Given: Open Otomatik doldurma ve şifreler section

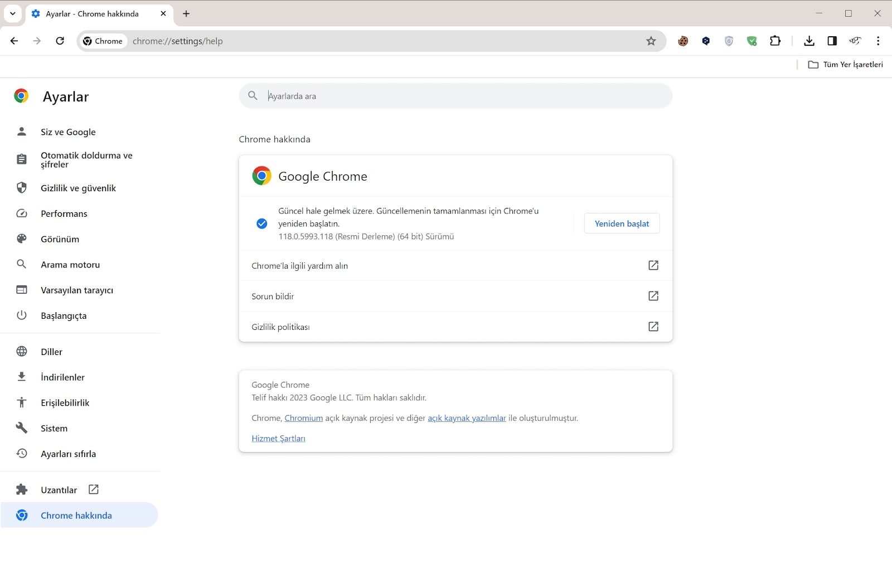Looking at the screenshot, I should 80,160.
